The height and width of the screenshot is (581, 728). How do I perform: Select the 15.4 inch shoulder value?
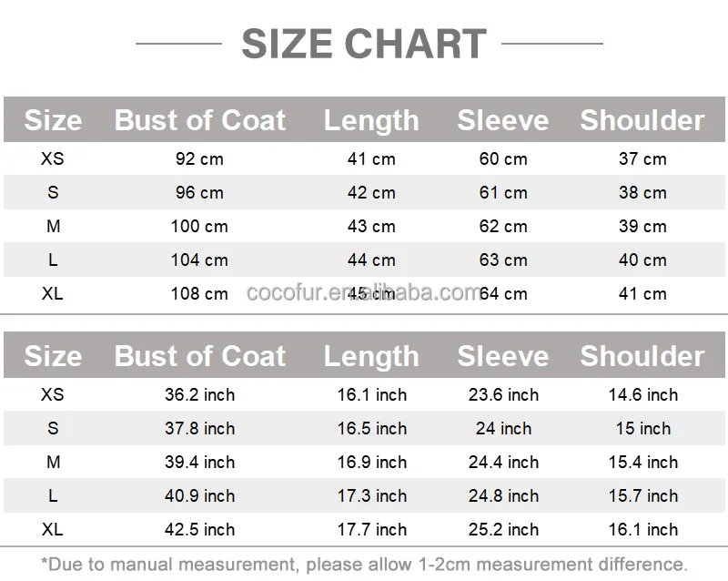pos(642,463)
